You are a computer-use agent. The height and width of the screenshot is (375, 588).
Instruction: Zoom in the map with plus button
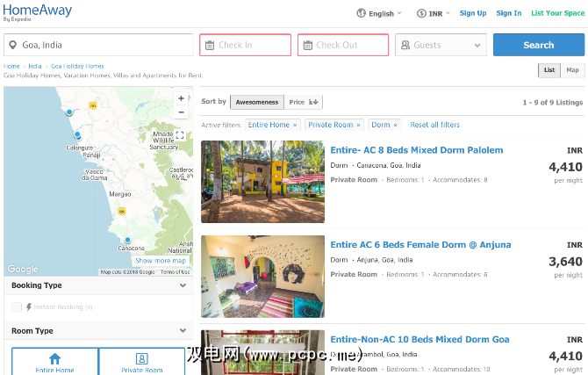181,98
